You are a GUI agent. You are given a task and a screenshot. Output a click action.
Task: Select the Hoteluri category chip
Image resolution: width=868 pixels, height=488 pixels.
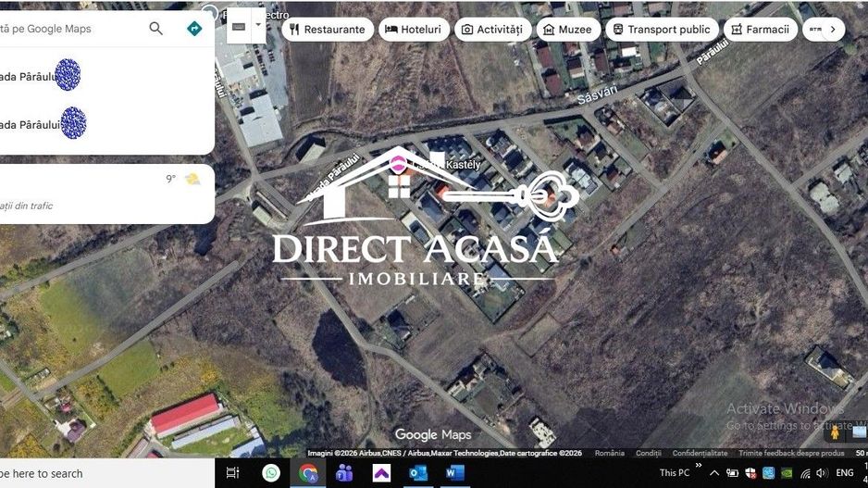pos(414,30)
